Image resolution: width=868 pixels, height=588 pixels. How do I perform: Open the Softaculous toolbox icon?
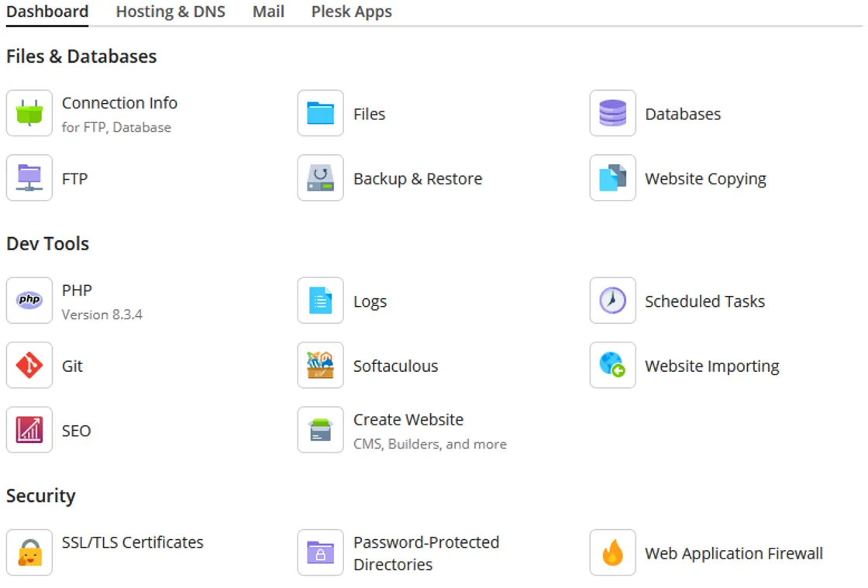coord(321,365)
